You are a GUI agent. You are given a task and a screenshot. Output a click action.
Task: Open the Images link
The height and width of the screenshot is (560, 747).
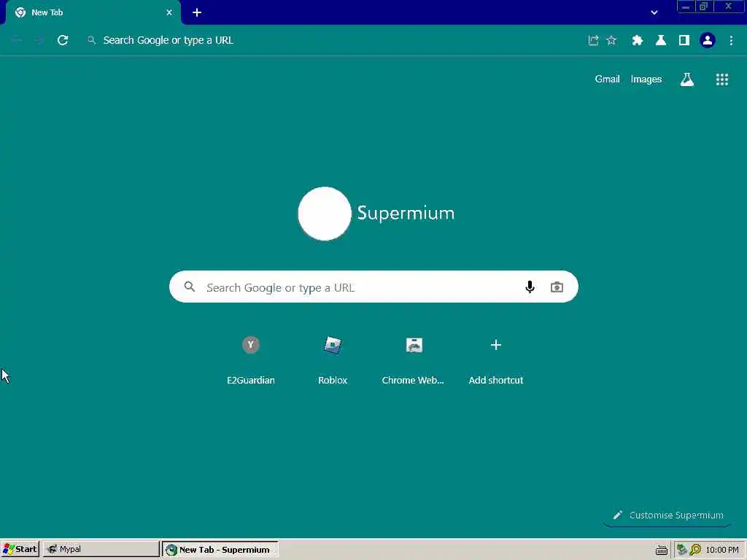click(646, 79)
